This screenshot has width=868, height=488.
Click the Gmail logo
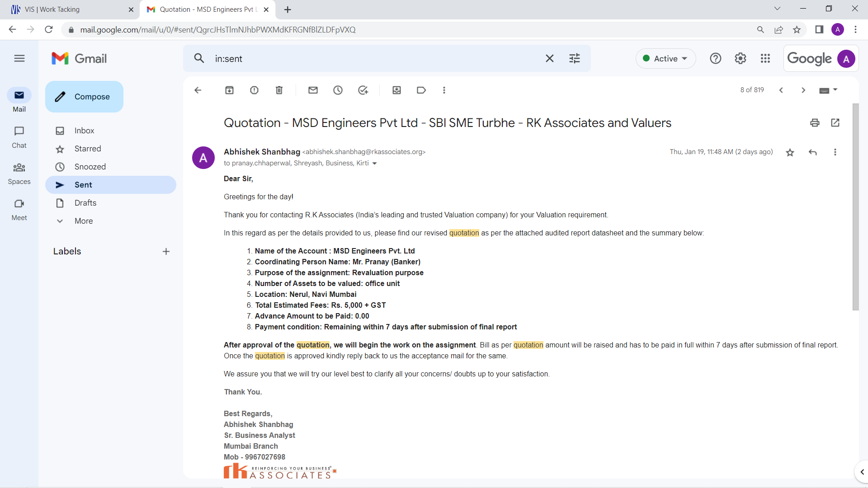click(79, 58)
